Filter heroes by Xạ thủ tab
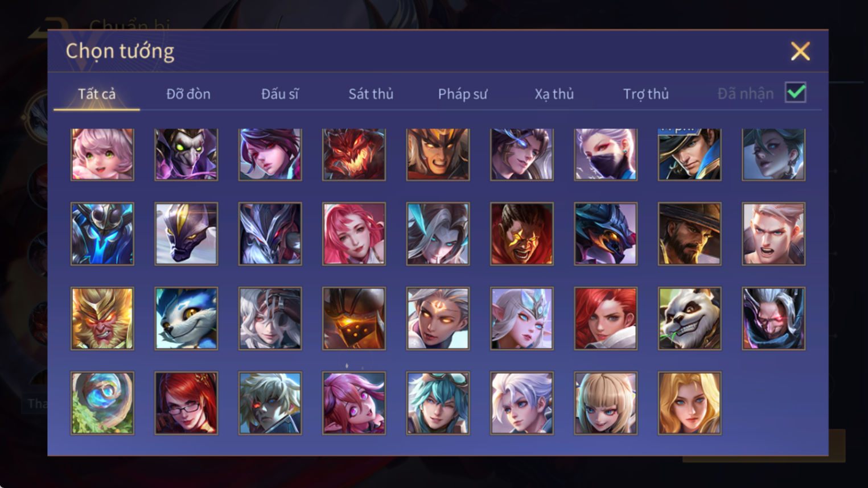Image resolution: width=868 pixels, height=488 pixels. tap(554, 94)
